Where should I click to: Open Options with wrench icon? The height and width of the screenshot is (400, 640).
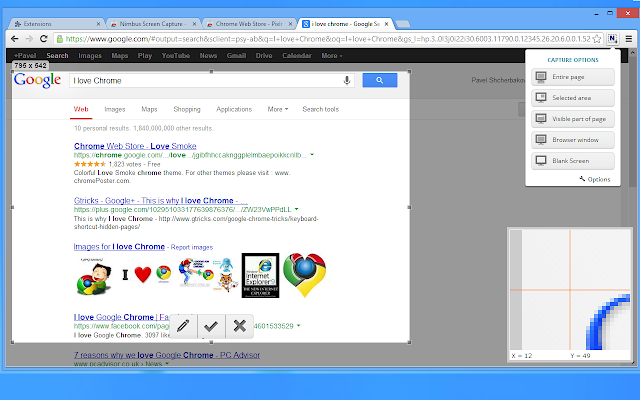point(595,179)
